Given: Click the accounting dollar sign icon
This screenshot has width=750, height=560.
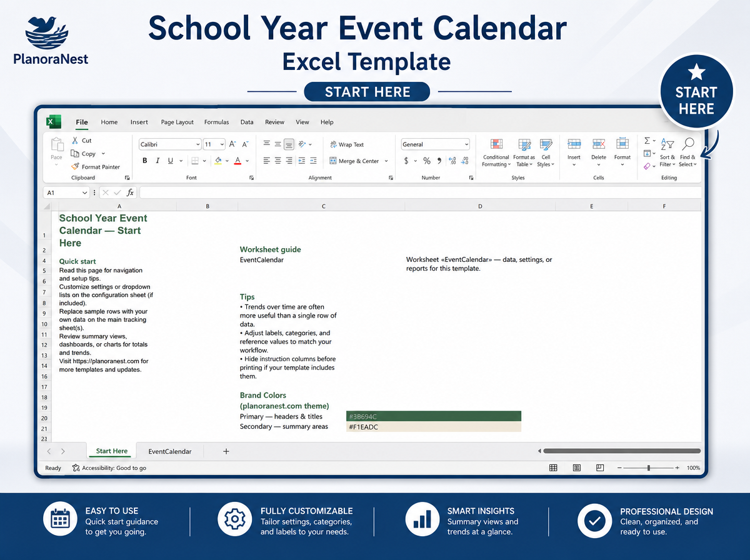Looking at the screenshot, I should coord(406,161).
